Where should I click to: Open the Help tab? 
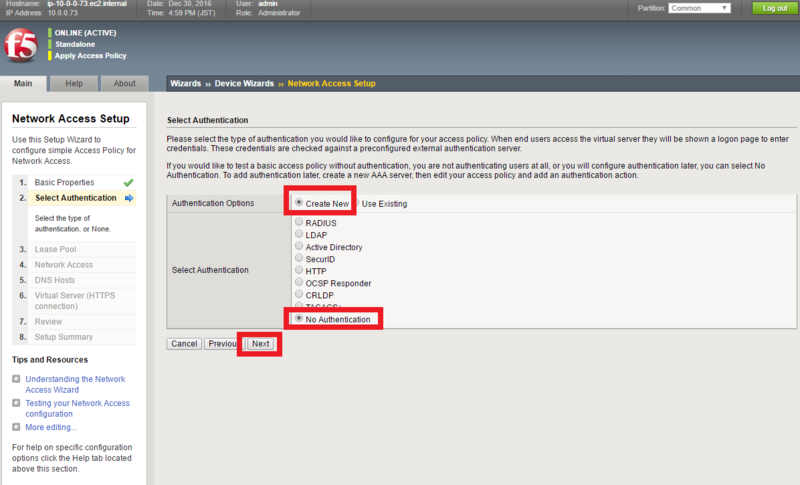click(74, 84)
